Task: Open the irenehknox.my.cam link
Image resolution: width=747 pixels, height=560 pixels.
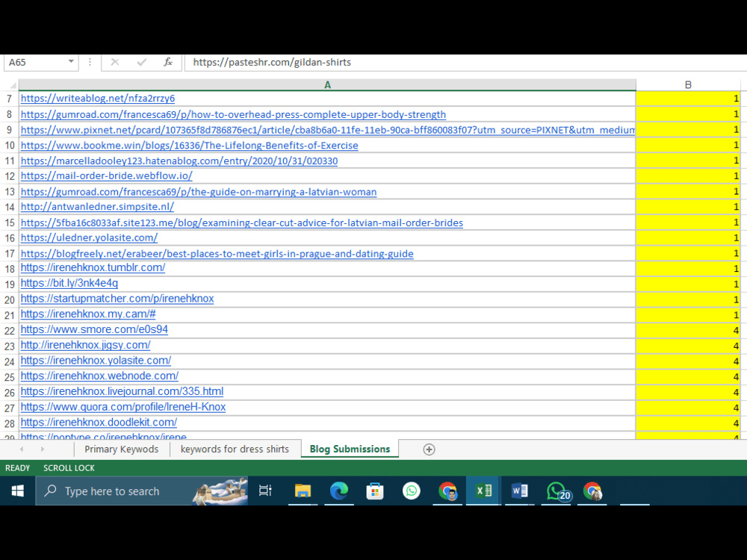Action: (88, 314)
